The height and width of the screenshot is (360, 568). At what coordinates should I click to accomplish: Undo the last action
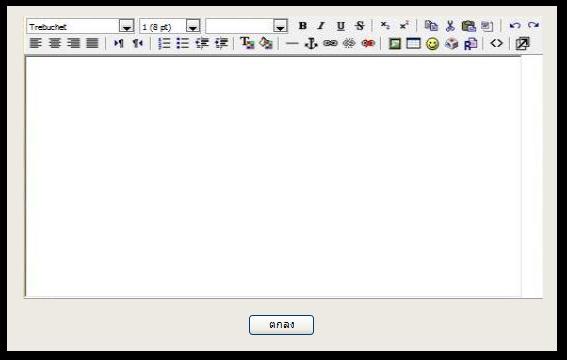click(515, 26)
